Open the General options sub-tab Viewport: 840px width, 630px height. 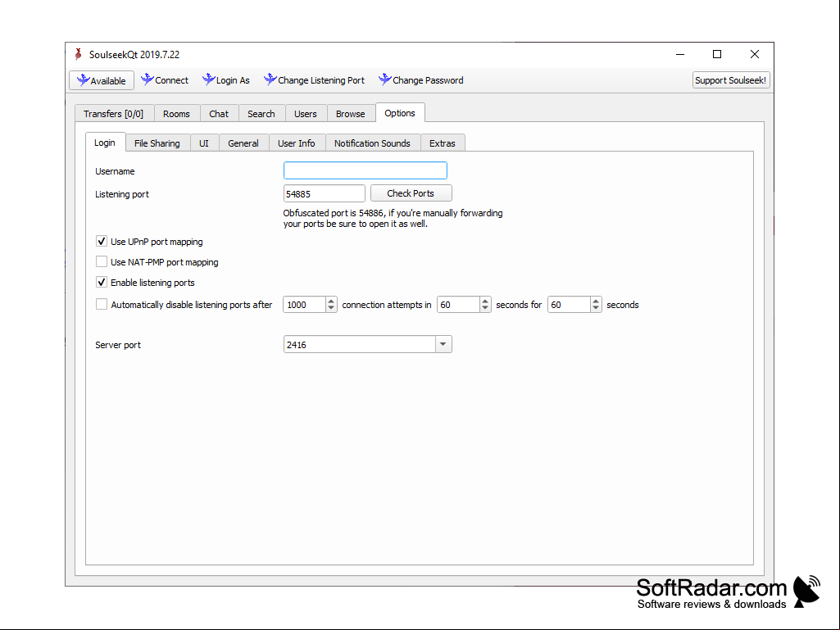click(x=243, y=143)
